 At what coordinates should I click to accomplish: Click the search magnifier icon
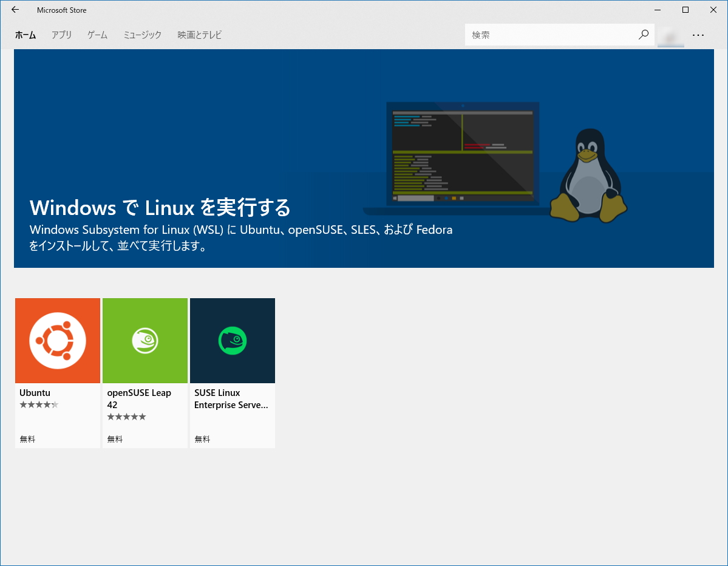point(643,35)
